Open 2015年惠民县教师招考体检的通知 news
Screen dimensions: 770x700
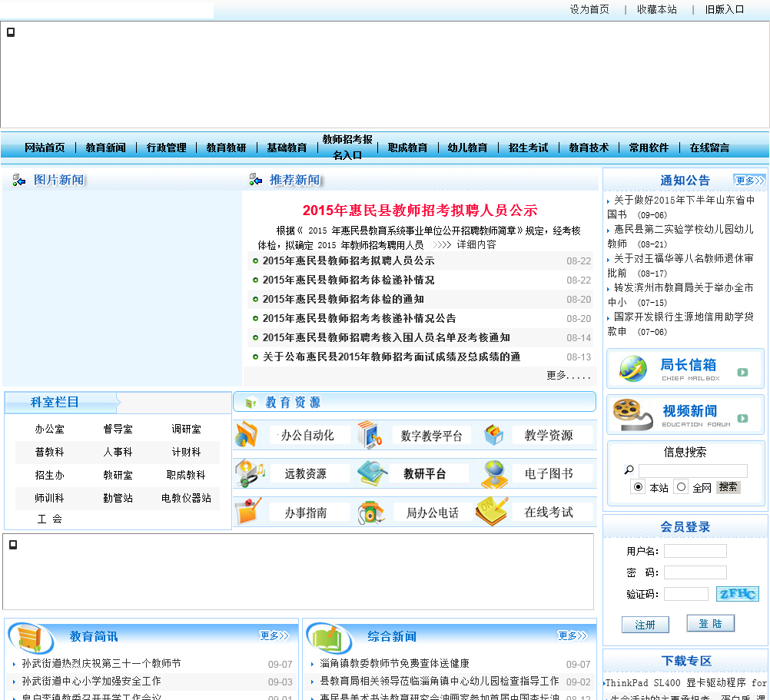(x=344, y=299)
